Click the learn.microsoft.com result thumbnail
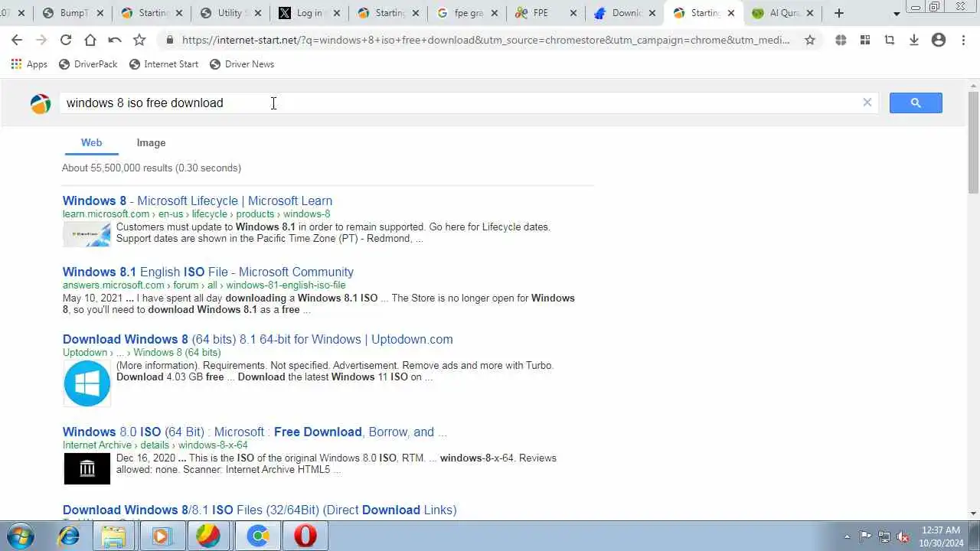The image size is (980, 551). [x=87, y=234]
